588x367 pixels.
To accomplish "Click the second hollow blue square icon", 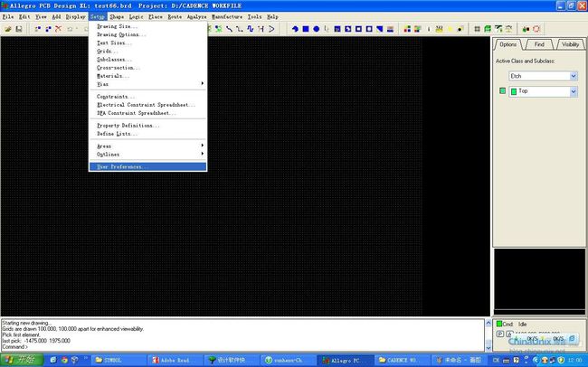I will pos(369,29).
